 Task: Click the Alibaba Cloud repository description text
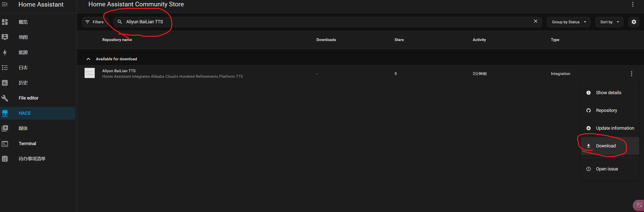click(172, 76)
